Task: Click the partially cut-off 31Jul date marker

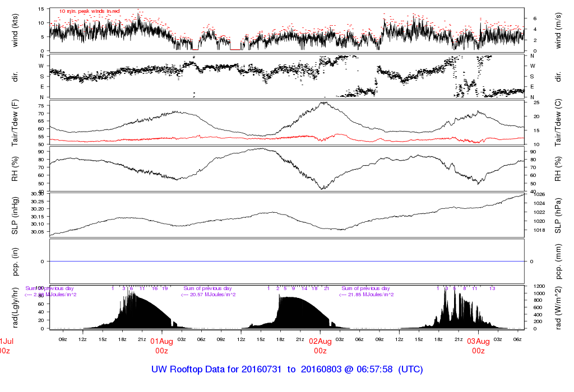Action: point(6,346)
